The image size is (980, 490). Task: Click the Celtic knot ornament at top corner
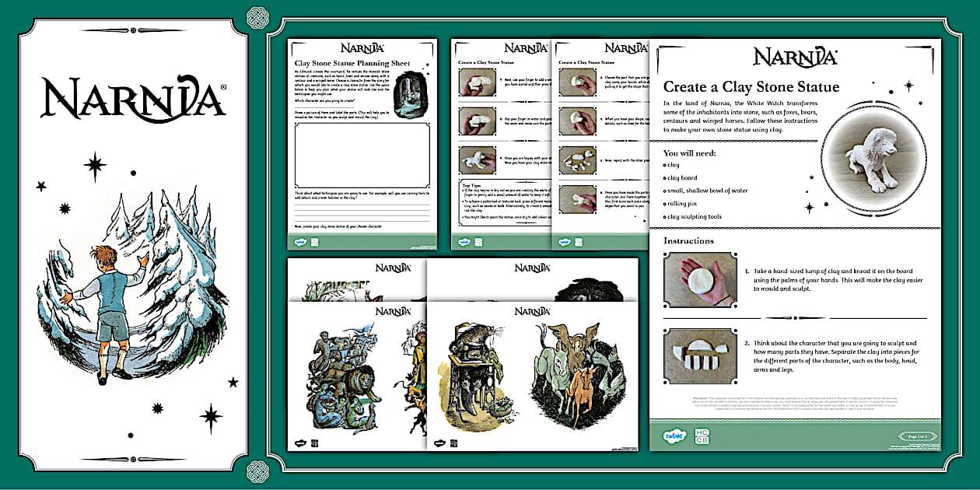(256, 16)
